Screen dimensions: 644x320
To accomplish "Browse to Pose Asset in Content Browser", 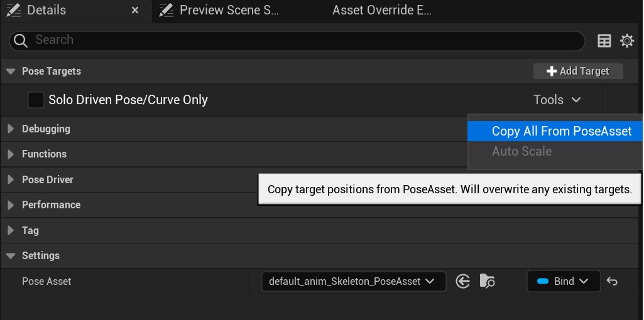I will pos(486,281).
